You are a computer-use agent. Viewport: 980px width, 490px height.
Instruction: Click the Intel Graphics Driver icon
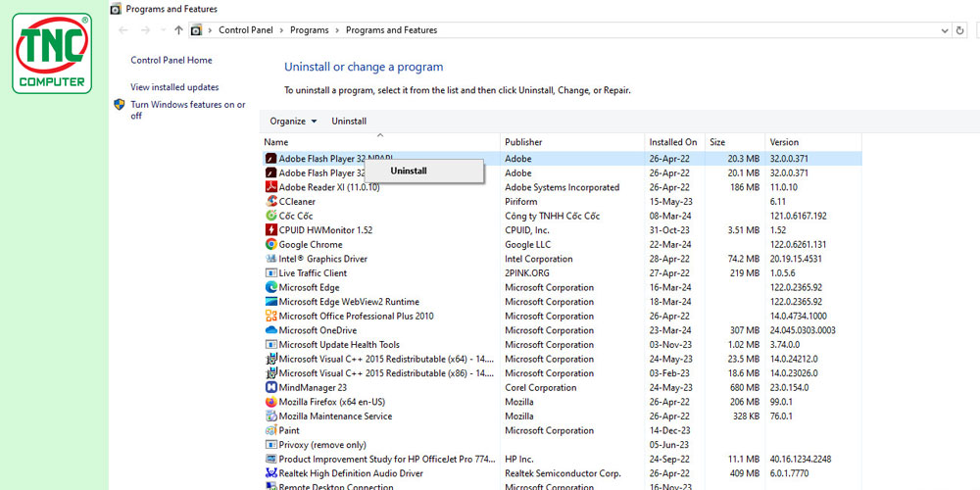coord(271,259)
